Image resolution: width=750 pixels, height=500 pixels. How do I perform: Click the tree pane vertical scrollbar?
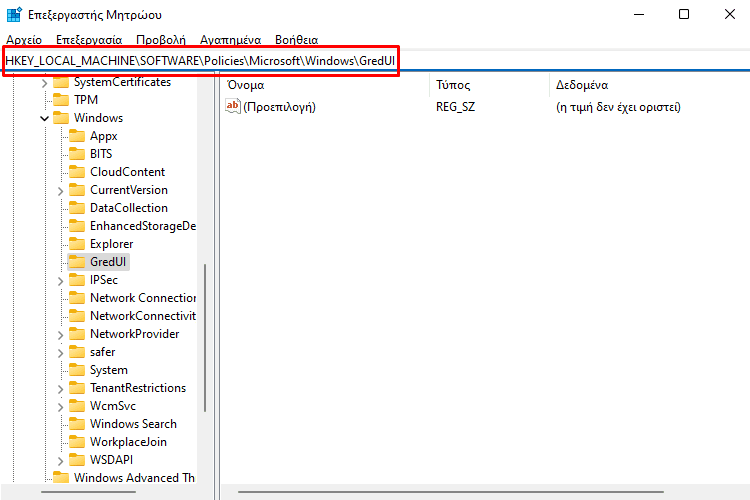click(x=205, y=337)
